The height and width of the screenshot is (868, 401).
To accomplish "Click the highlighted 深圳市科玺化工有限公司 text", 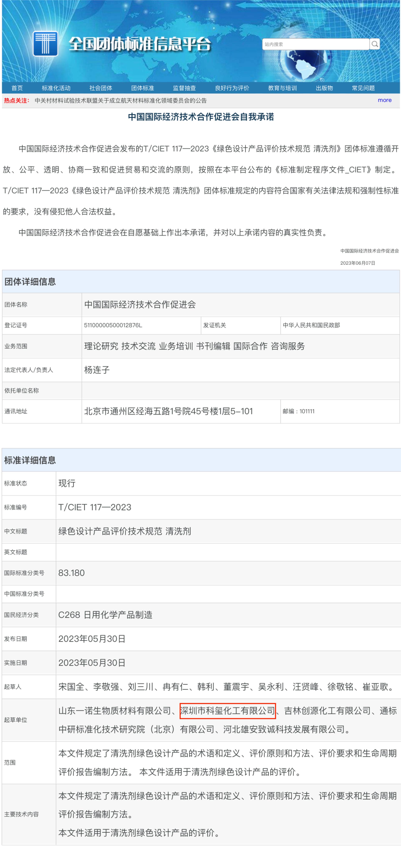I will click(228, 711).
